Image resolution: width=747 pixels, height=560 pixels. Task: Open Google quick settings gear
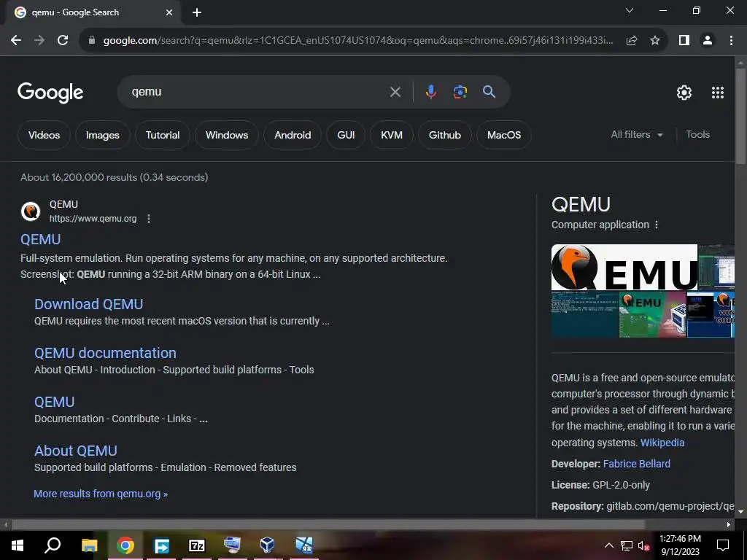(x=684, y=93)
